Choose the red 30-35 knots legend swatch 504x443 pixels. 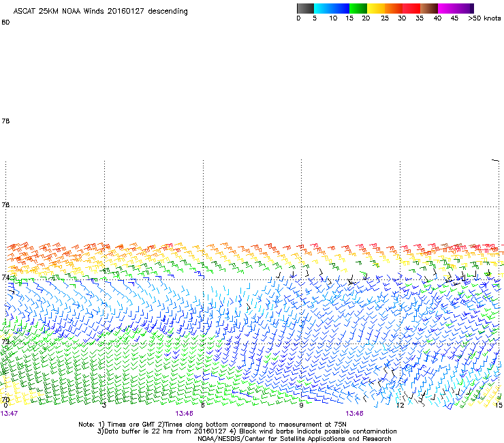(x=411, y=8)
